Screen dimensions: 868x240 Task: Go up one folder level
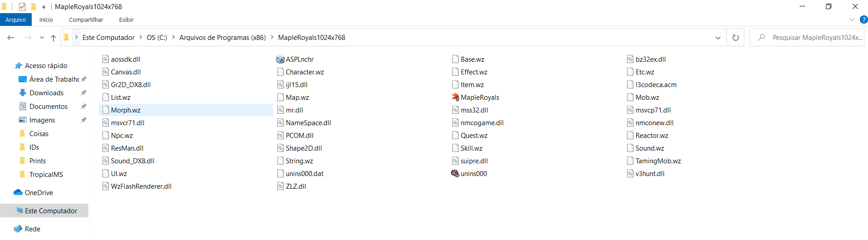pos(53,38)
